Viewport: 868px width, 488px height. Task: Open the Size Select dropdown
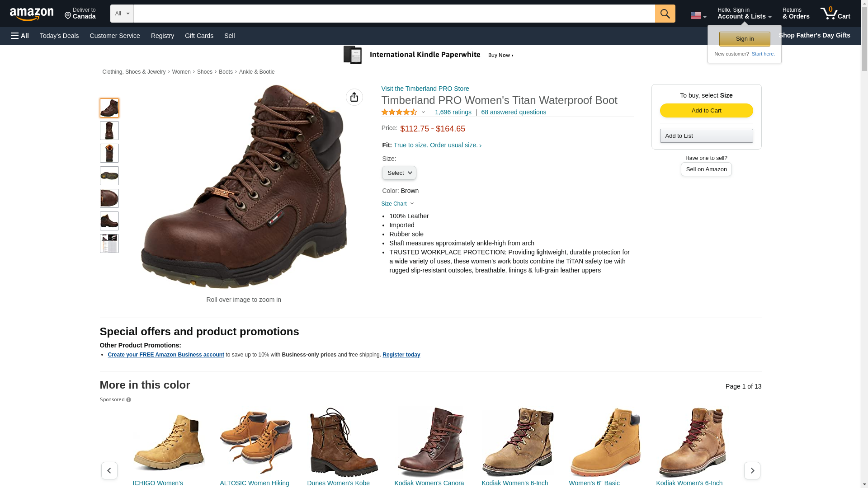399,173
